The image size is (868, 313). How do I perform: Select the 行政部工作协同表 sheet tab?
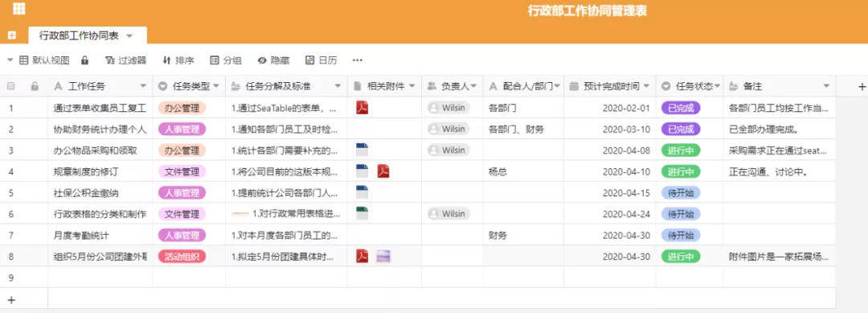(x=79, y=35)
